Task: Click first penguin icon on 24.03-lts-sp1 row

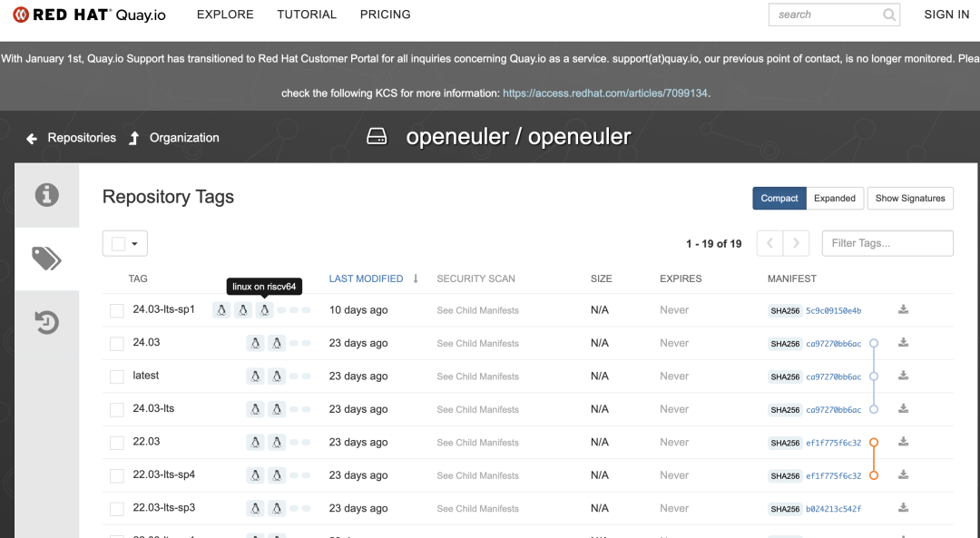Action: pyautogui.click(x=221, y=310)
